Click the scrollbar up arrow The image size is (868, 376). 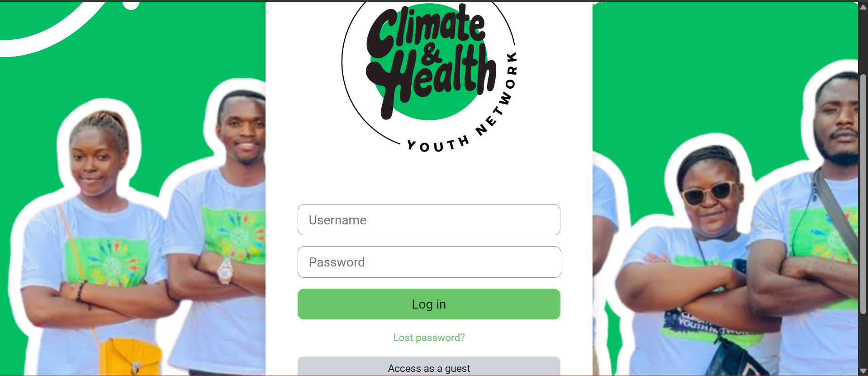click(863, 7)
